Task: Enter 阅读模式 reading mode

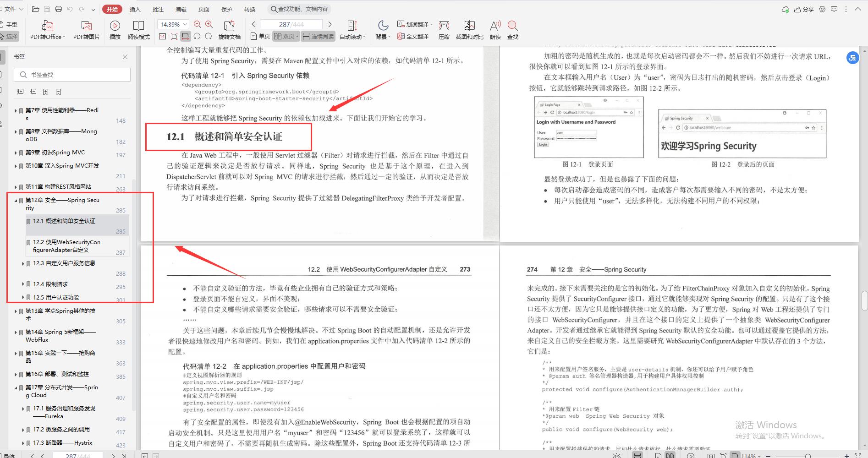Action: coord(138,30)
